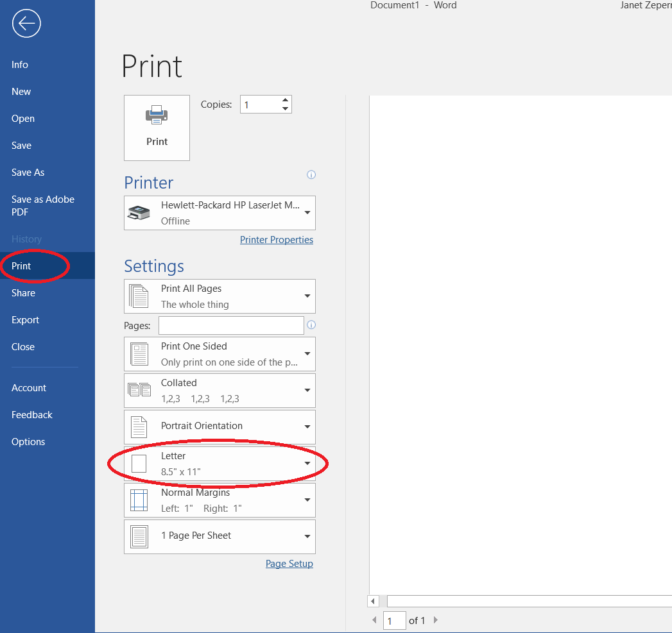Increase copies using the up stepper arrow
Image resolution: width=672 pixels, height=633 pixels.
point(285,99)
